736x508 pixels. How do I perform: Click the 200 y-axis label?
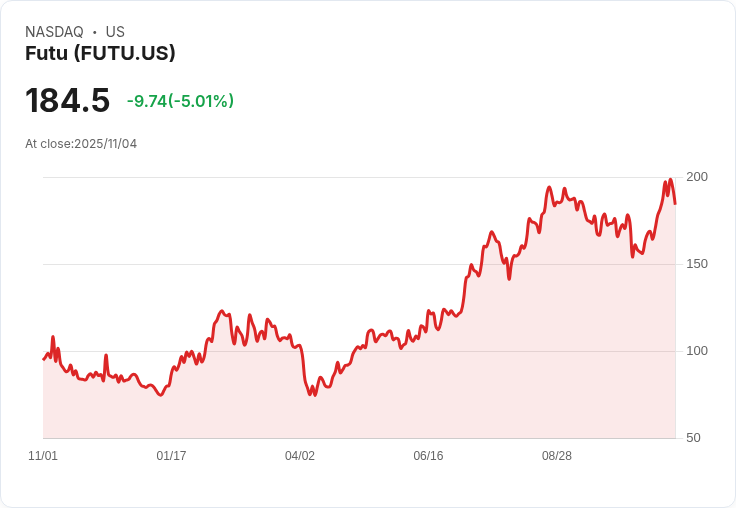point(697,177)
